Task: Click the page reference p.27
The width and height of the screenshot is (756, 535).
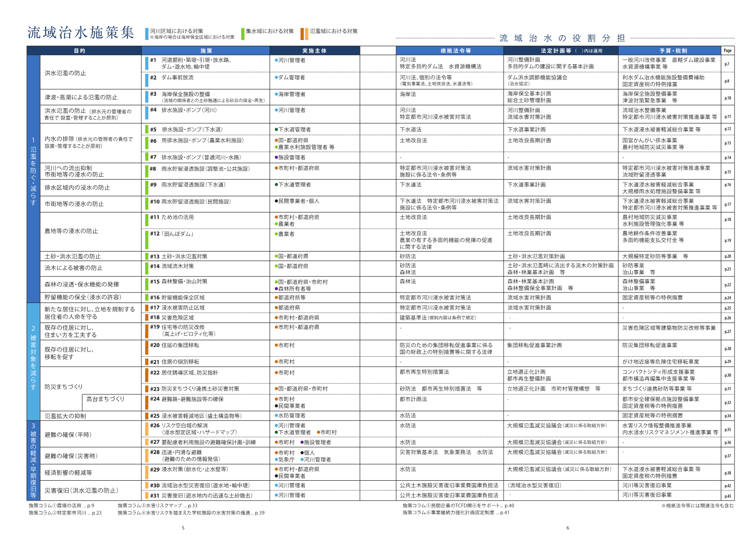Action: [x=728, y=332]
